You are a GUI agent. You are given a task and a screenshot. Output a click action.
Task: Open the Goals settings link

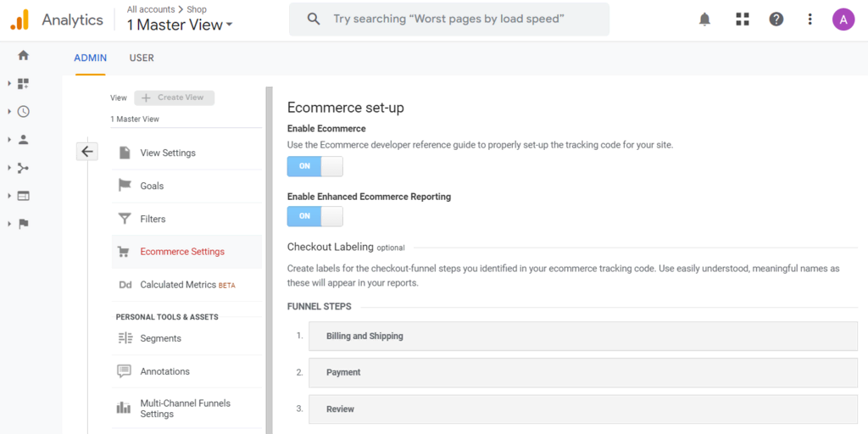[x=152, y=186]
